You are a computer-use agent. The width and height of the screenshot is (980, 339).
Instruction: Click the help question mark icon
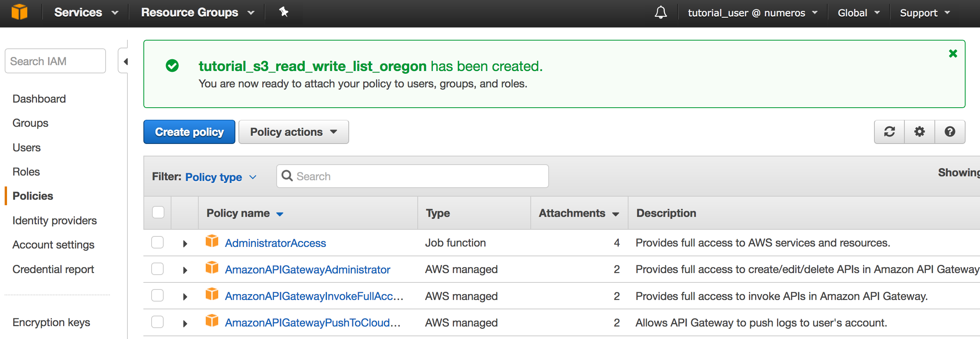point(950,132)
